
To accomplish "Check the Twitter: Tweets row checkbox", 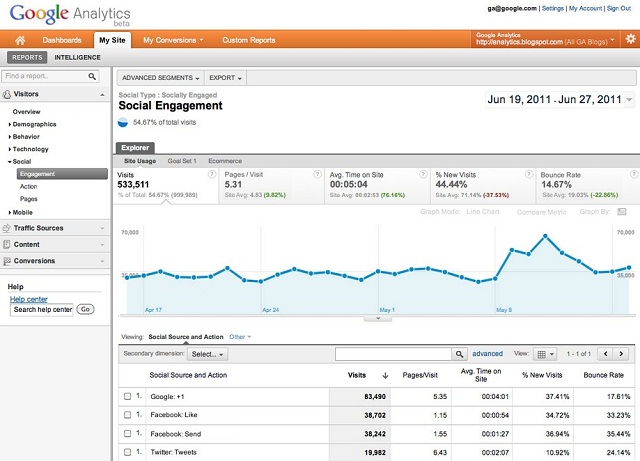I will [127, 452].
